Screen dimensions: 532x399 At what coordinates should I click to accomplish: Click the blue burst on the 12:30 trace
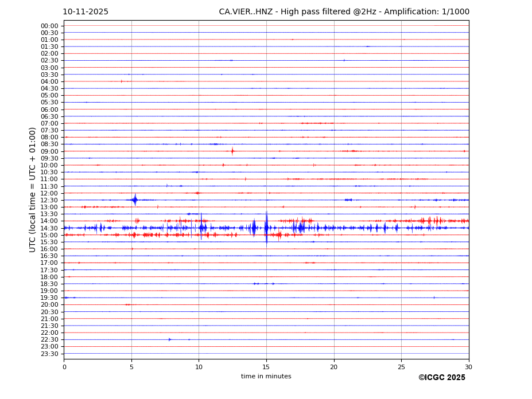pos(135,199)
